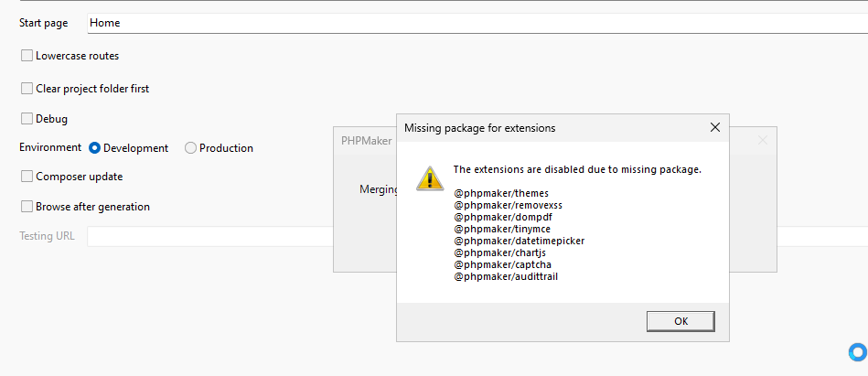Screen dimensions: 868x376
Task: Enable Browse after generation
Action: tap(27, 207)
